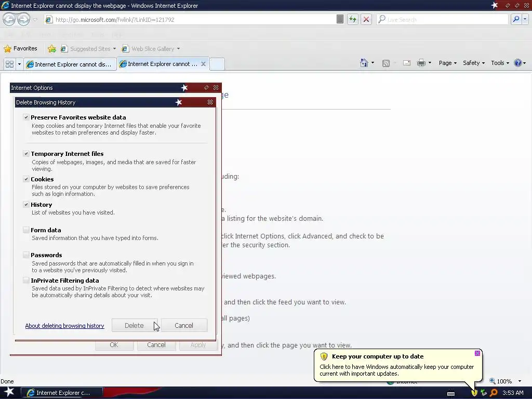Click OK in the Internet Options dialog

point(114,345)
